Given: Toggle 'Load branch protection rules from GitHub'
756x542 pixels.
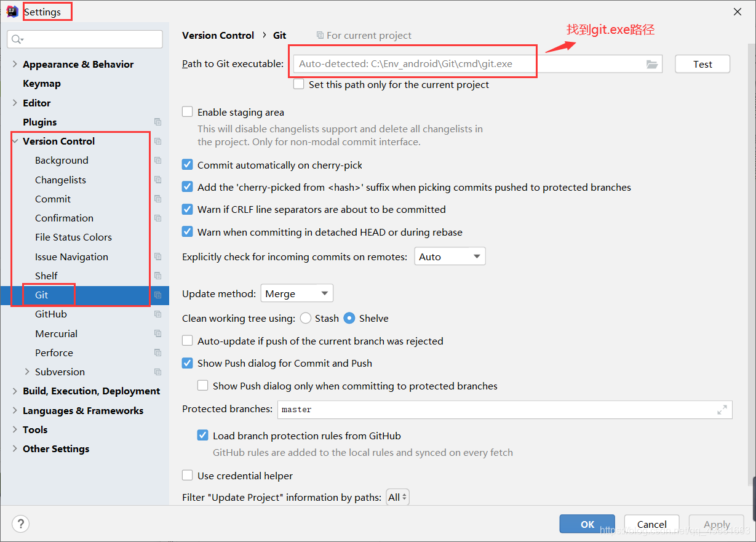Looking at the screenshot, I should (x=203, y=436).
